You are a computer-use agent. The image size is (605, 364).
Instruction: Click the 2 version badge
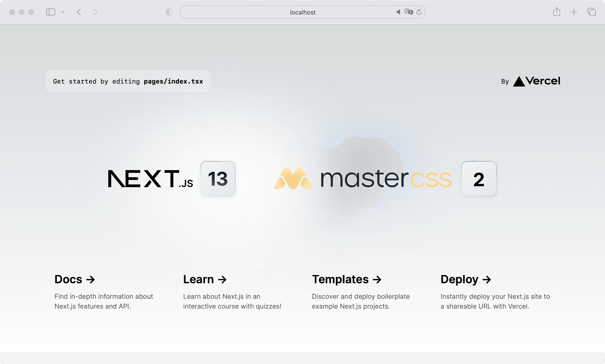coord(479,179)
